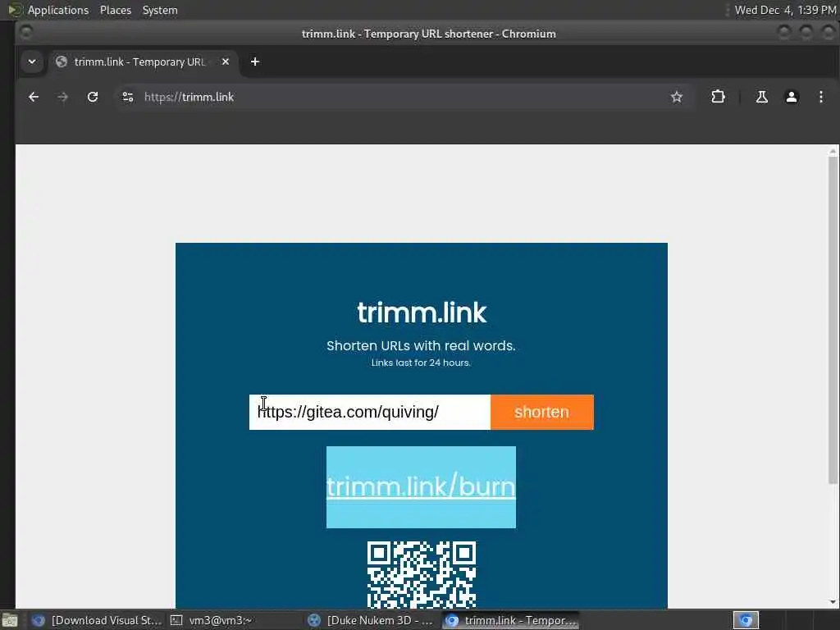840x630 pixels.
Task: Select the trimm.link browser tab
Action: click(144, 62)
